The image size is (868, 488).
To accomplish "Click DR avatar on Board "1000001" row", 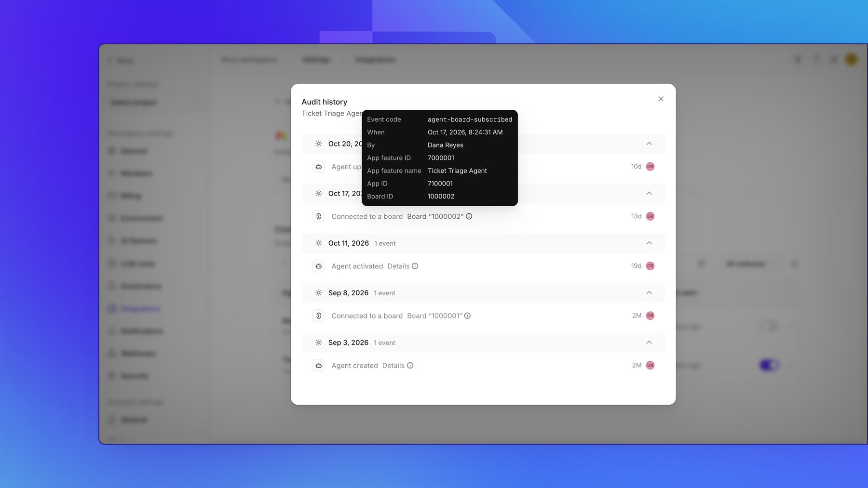I will tap(650, 316).
